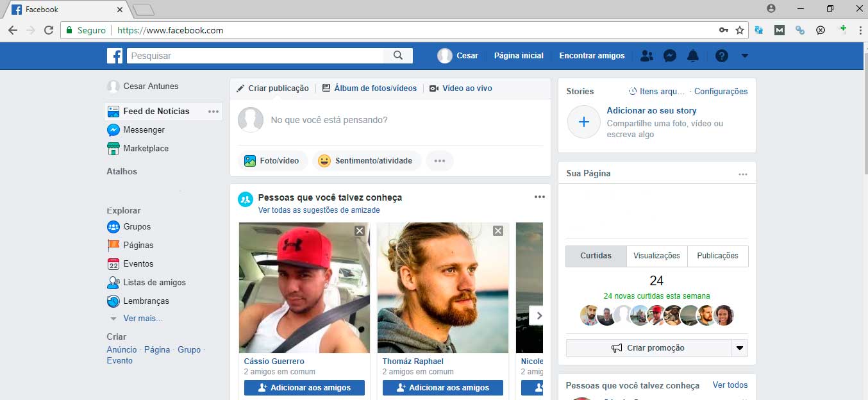Open Messenger from left sidebar
Screen dimensions: 868x400
[136, 129]
